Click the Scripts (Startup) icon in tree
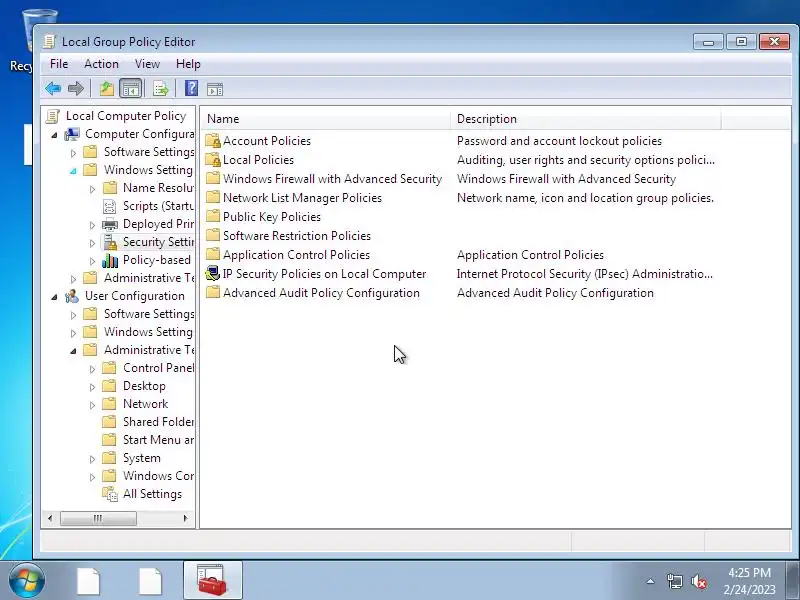 click(110, 206)
